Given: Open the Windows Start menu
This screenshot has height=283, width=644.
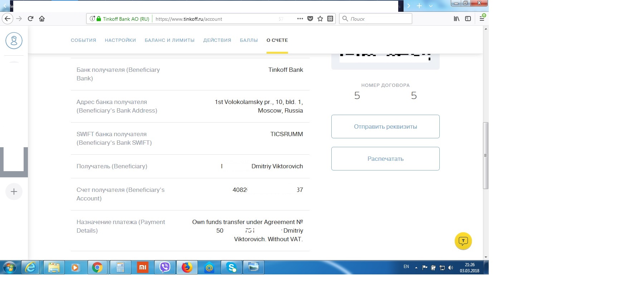Looking at the screenshot, I should [10, 267].
